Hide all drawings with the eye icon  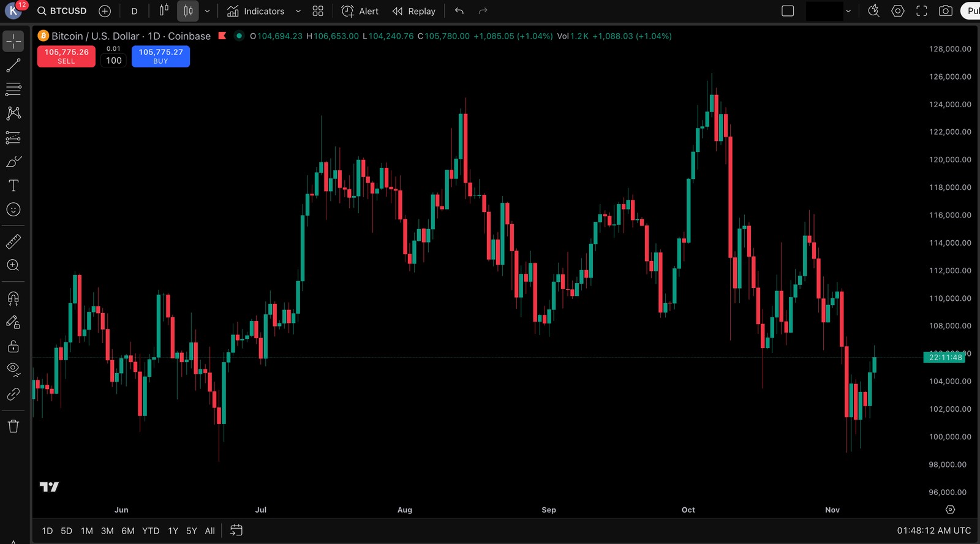pyautogui.click(x=13, y=369)
